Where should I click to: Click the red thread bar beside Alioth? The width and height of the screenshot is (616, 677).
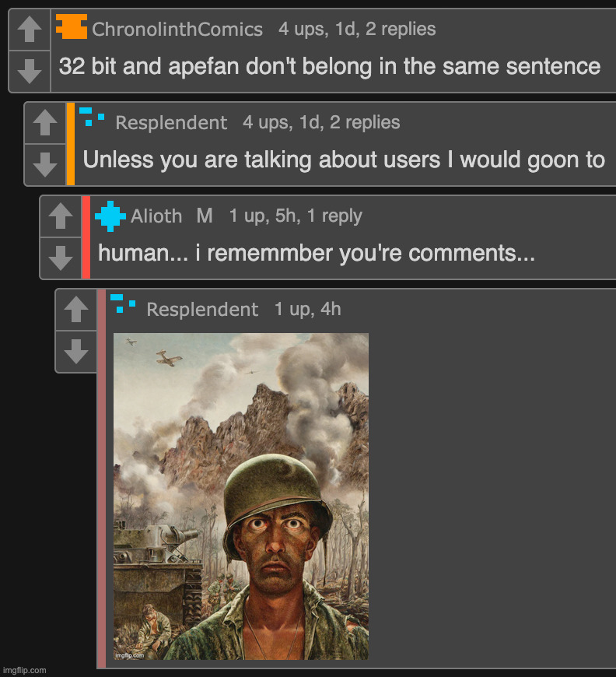(x=86, y=237)
